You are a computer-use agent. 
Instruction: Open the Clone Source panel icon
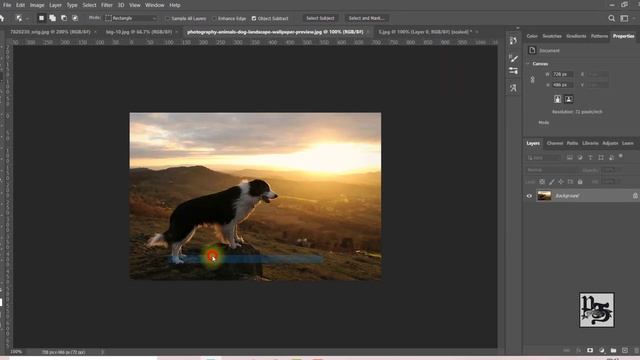click(513, 88)
